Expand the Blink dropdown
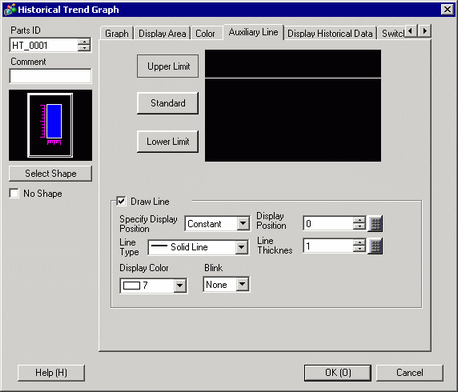Viewport: 458px width, 392px height. pos(242,284)
